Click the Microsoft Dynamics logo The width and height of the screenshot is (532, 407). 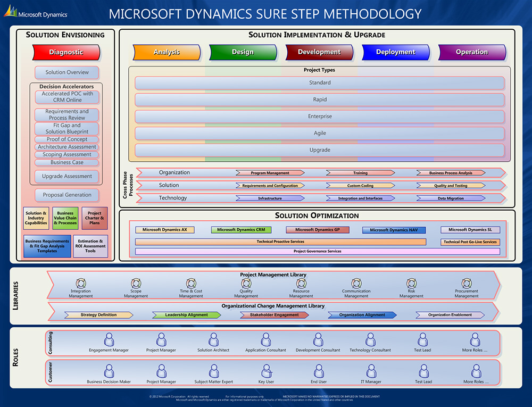pos(36,13)
